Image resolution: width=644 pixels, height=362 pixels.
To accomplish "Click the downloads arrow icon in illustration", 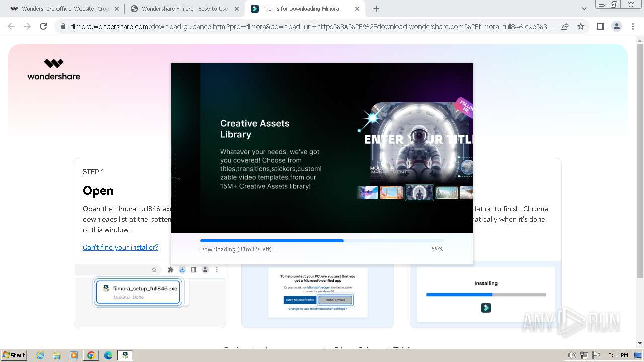I will (x=182, y=270).
